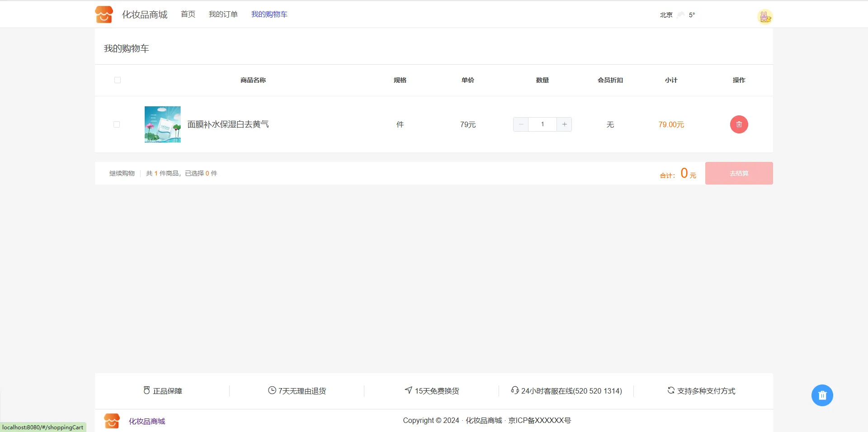Select 我的购物车 navigation tab
Screen dimensions: 868x432
point(269,14)
